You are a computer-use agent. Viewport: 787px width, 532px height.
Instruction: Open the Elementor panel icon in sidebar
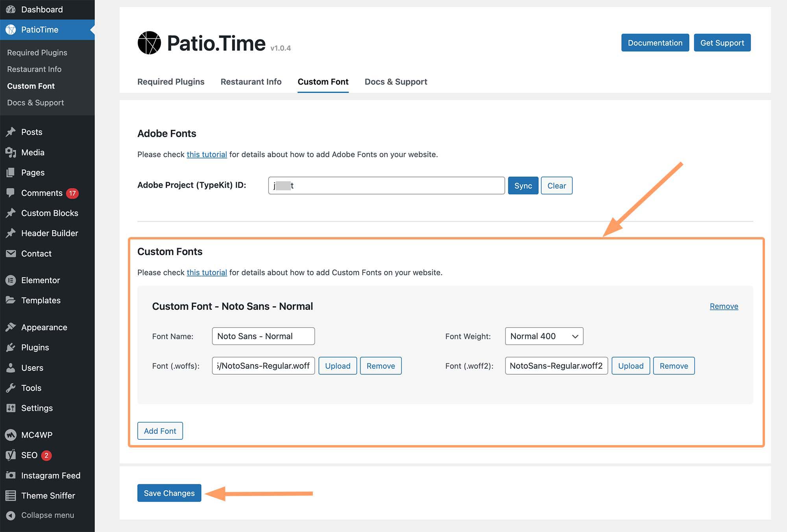(11, 280)
